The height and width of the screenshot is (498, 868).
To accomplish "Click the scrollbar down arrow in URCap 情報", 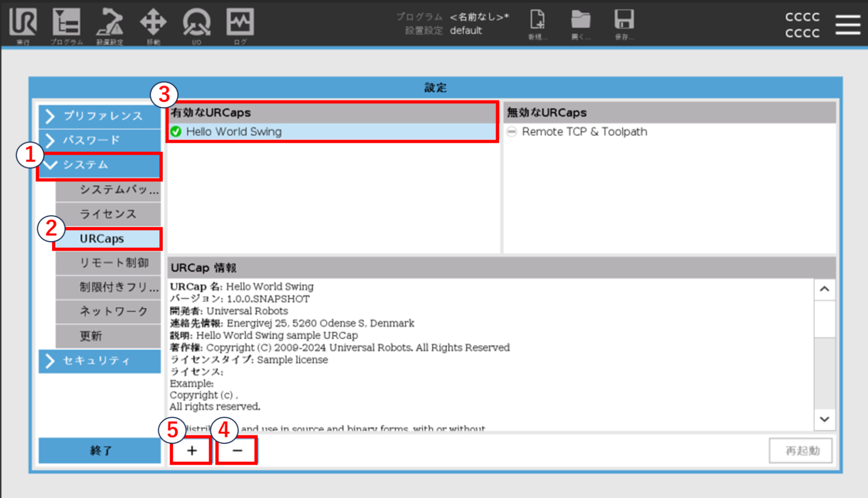I will tap(824, 420).
